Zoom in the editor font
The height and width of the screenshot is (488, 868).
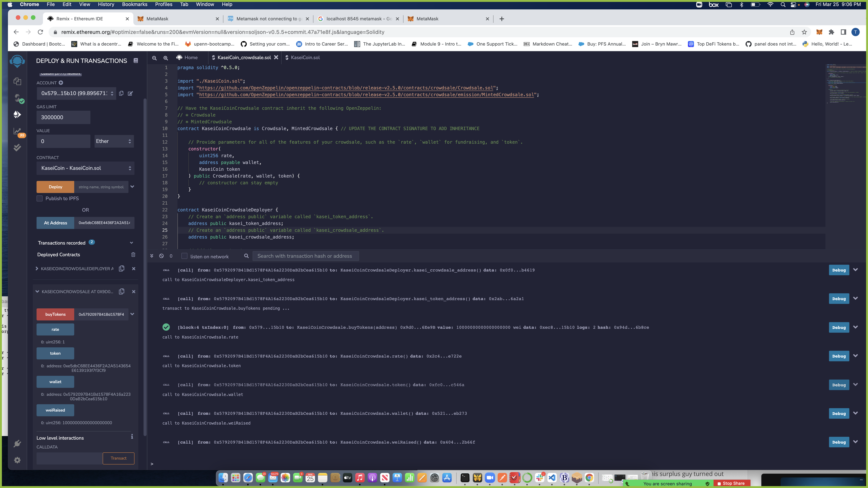165,58
